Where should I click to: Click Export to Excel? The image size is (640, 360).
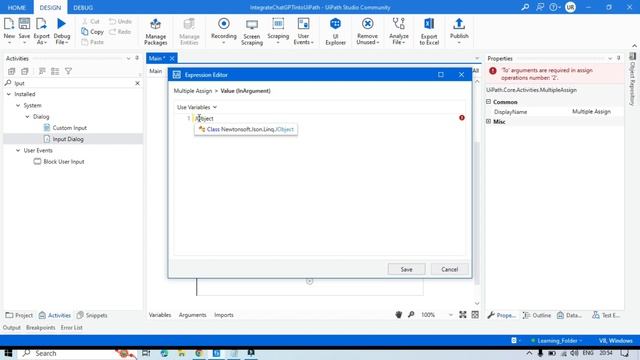tap(429, 31)
